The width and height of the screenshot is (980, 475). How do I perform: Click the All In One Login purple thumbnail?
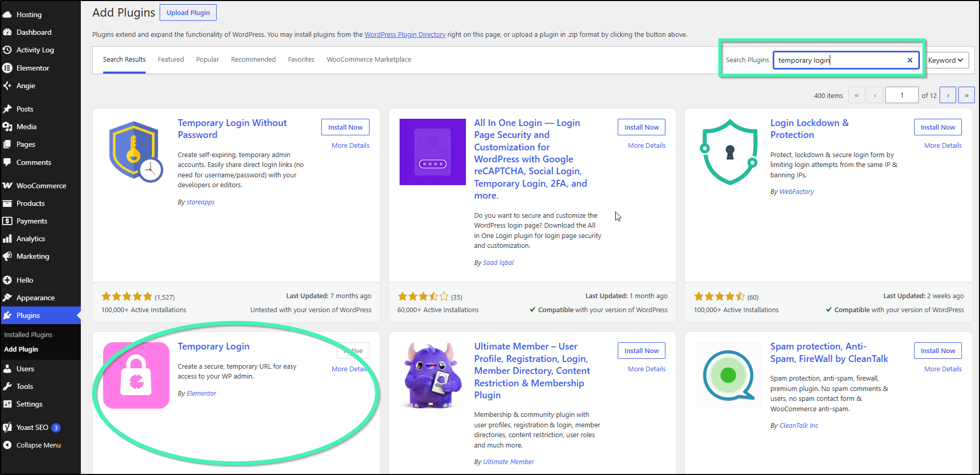point(433,152)
